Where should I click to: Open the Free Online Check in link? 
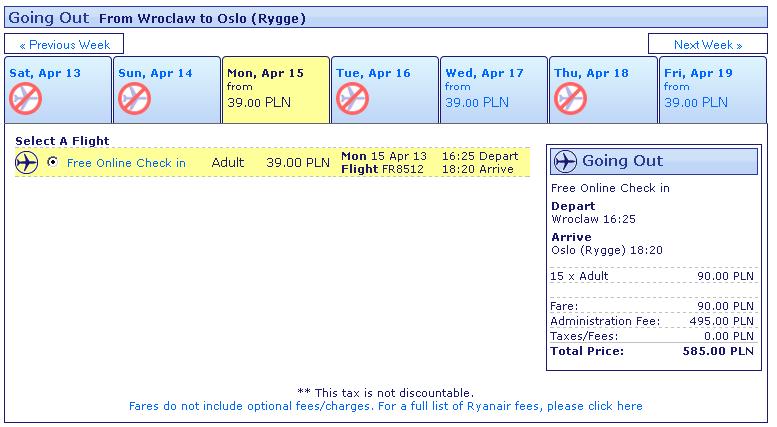(x=126, y=163)
